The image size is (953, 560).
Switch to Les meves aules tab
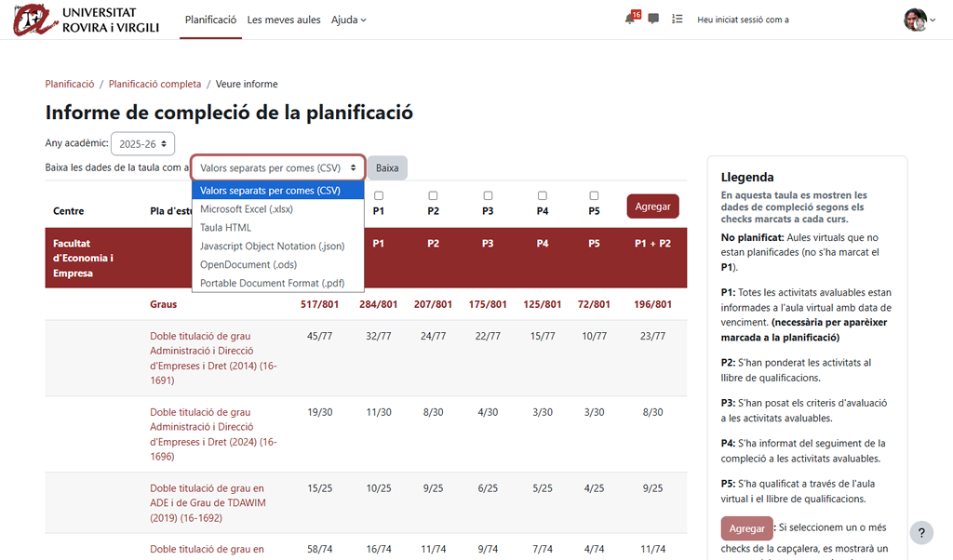click(x=284, y=20)
